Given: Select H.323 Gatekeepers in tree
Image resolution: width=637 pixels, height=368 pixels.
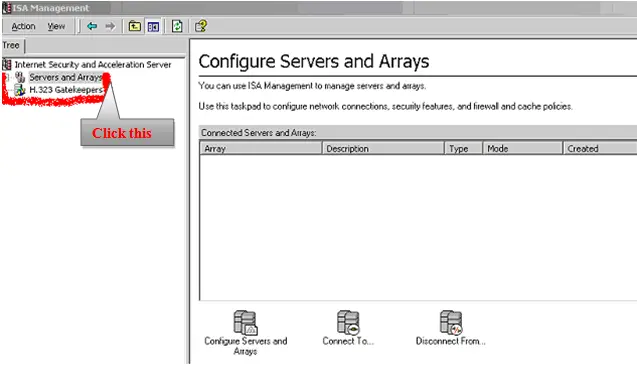Looking at the screenshot, I should coord(66,90).
